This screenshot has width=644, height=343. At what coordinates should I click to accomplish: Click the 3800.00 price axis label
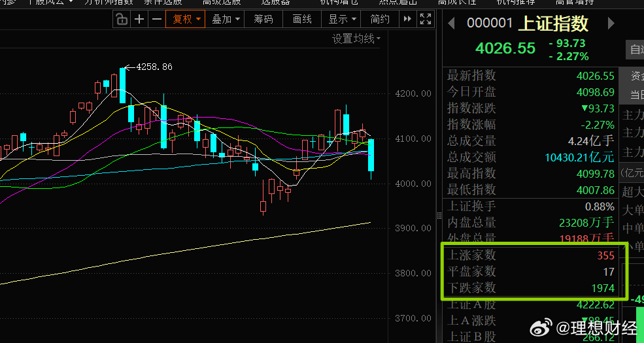point(413,273)
